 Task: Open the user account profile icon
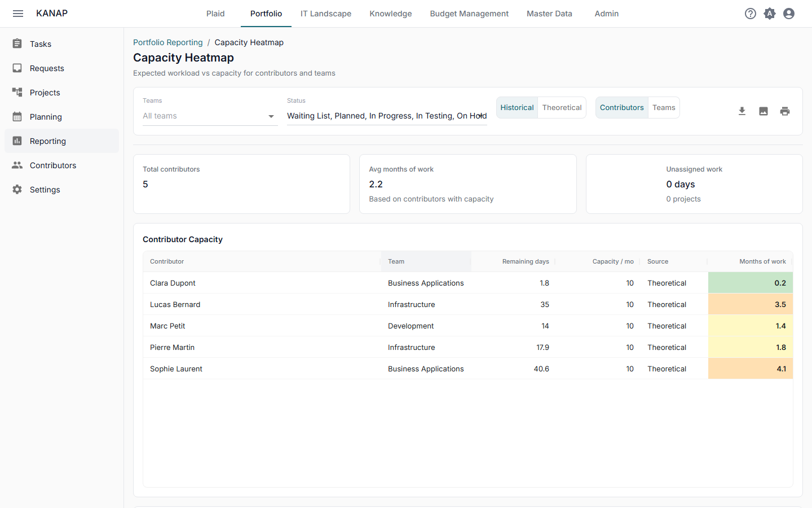pyautogui.click(x=789, y=14)
